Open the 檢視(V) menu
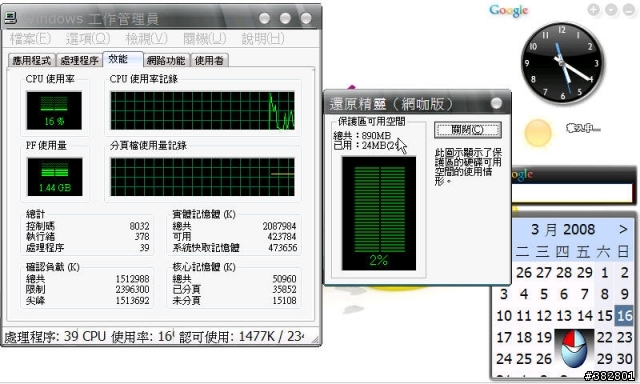The image size is (640, 384). tap(147, 39)
